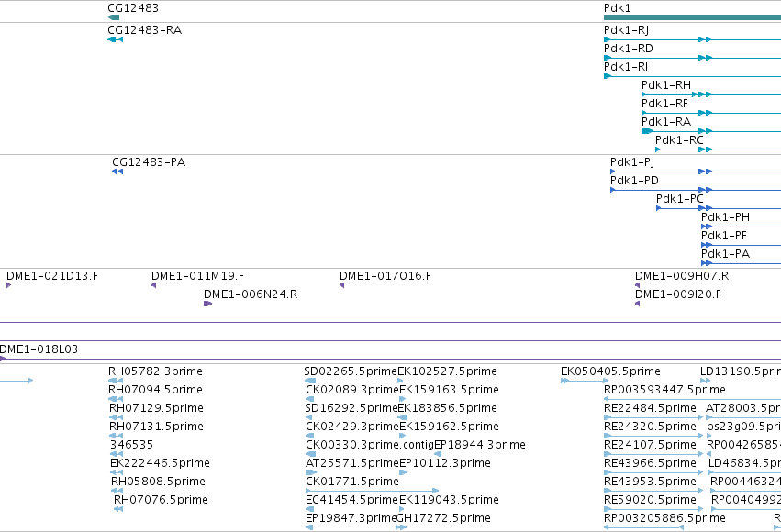781x532 pixels.
Task: Select EST RH07131.5prime
Action: 116,436
